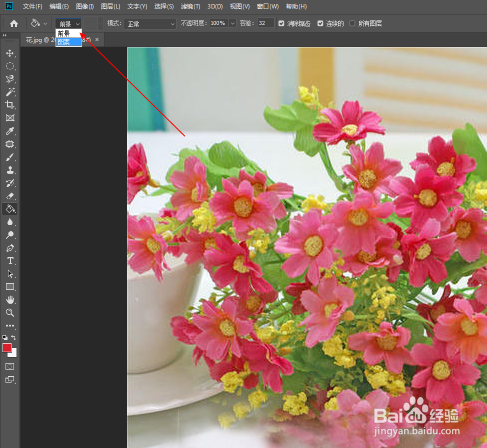Viewport: 487px width, 448px height.
Task: Open the 视图(V) menu
Action: (240, 6)
